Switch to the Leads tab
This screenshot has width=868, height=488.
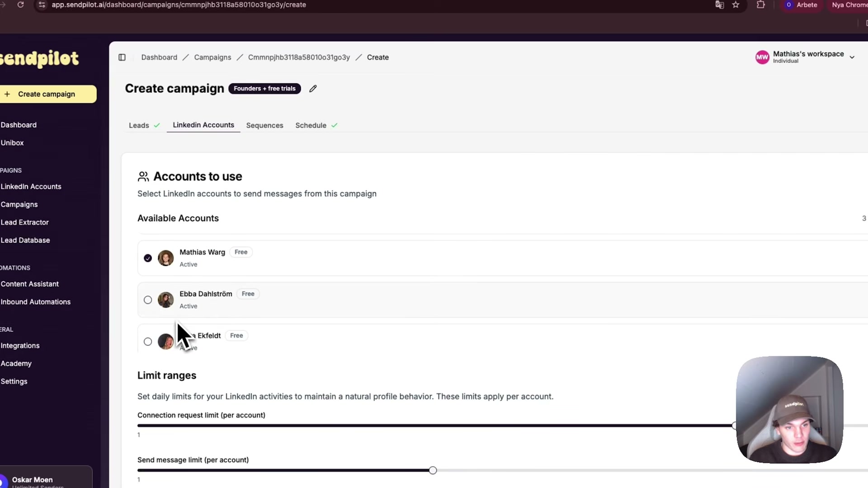click(144, 126)
